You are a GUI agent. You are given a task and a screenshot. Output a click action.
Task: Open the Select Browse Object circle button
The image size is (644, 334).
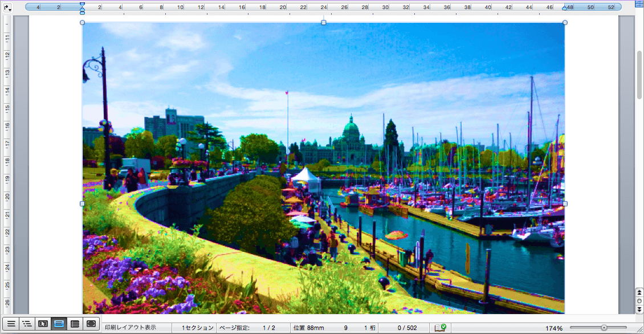click(x=639, y=301)
